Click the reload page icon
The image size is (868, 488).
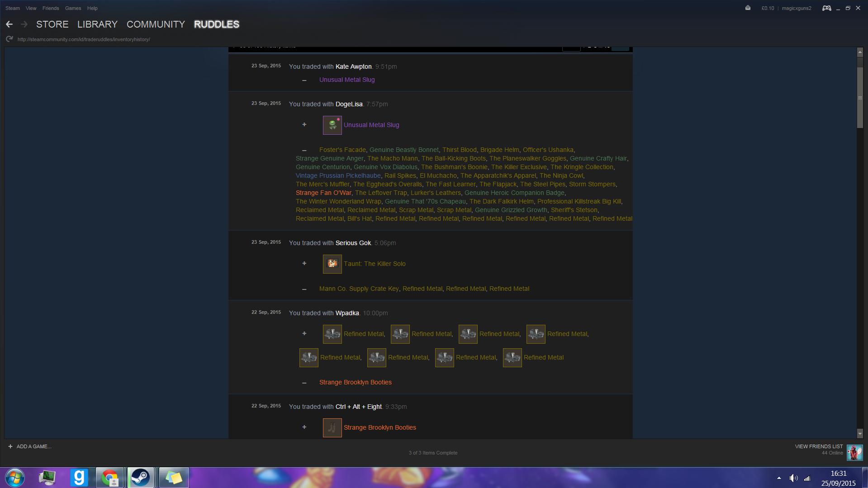click(9, 39)
